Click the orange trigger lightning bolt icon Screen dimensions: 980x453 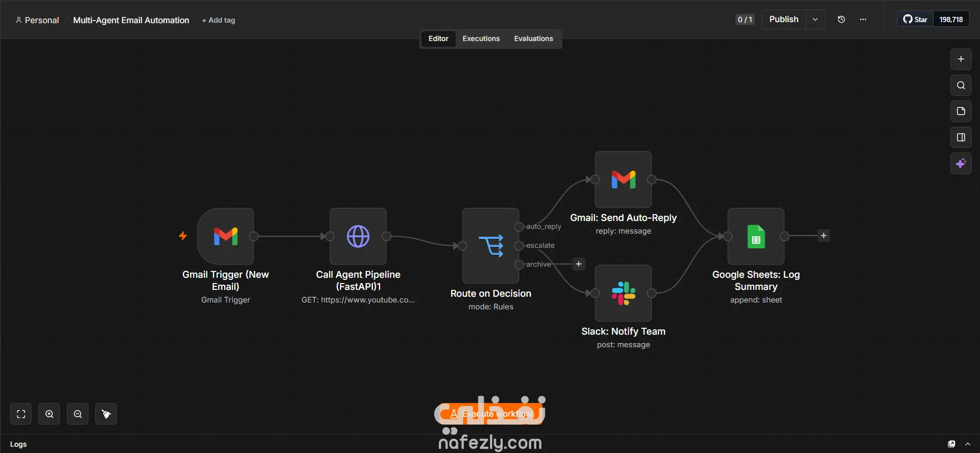(183, 236)
